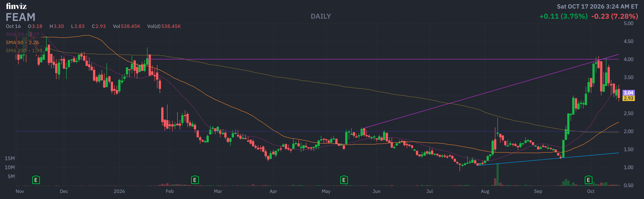Click the high value 3.30
The height and width of the screenshot is (199, 644).
click(59, 26)
